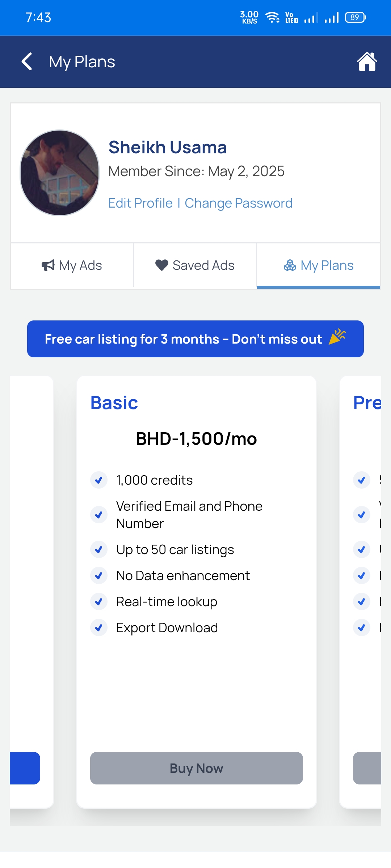Open the Change Password link
This screenshot has height=868, width=391.
239,203
